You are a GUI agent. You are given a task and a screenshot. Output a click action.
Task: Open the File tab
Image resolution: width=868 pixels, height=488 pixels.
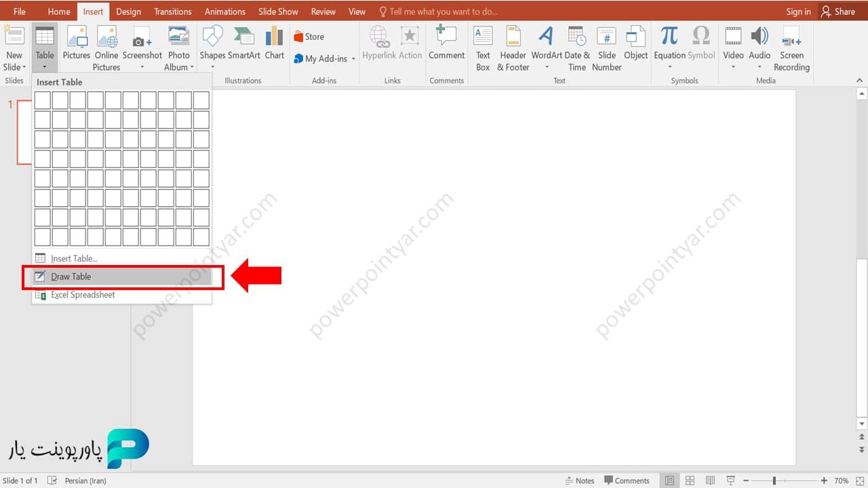20,12
